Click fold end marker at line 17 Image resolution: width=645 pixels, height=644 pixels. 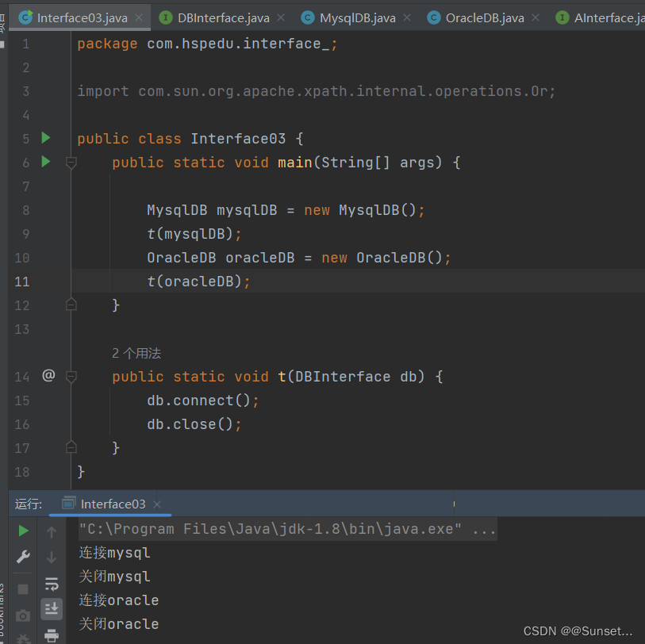(x=71, y=447)
